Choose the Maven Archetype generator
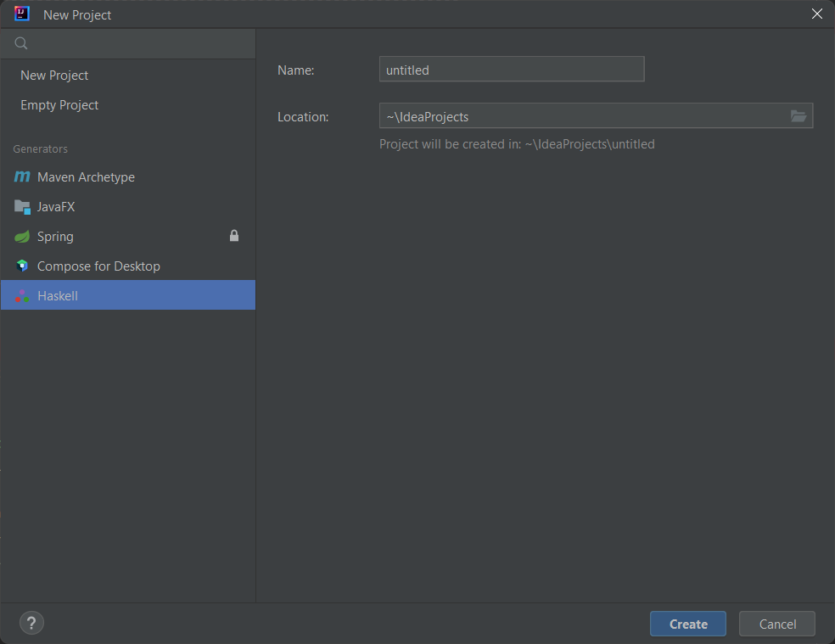Screen dimensions: 835x644 pyautogui.click(x=128, y=176)
